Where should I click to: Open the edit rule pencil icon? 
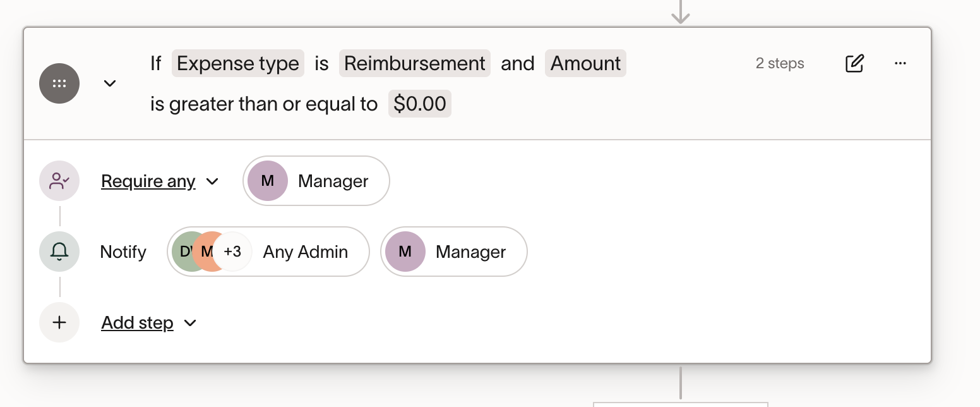pos(854,64)
